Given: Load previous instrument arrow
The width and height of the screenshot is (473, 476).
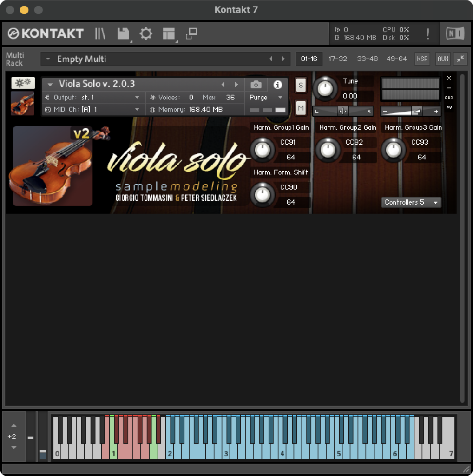Looking at the screenshot, I should pos(223,85).
